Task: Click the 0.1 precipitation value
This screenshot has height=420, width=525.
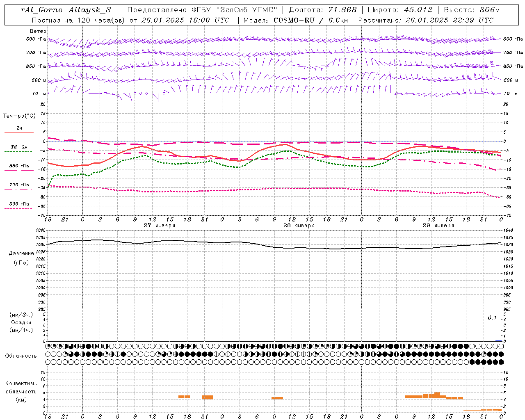Action: (x=492, y=318)
